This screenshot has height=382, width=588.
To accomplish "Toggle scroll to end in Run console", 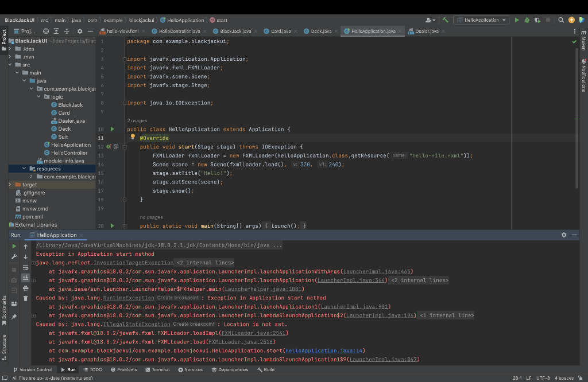I will tap(25, 278).
